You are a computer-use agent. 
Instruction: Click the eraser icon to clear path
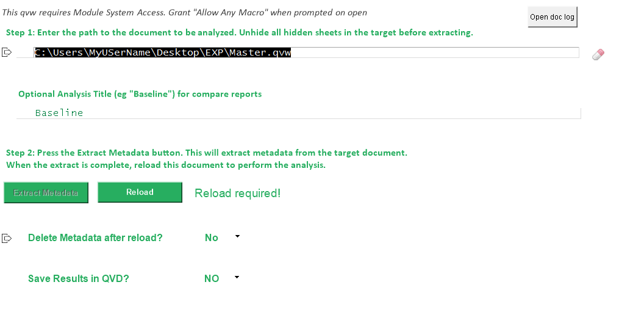click(x=598, y=55)
